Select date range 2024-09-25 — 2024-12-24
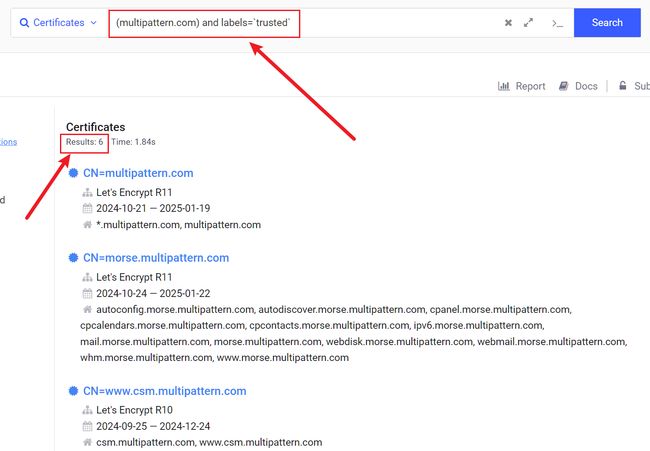This screenshot has height=451, width=650. (153, 426)
